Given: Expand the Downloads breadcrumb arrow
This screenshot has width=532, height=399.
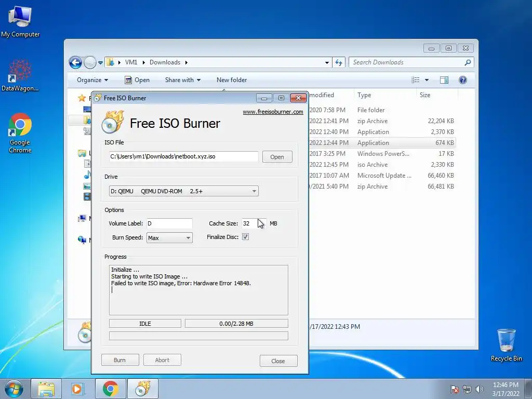Looking at the screenshot, I should click(187, 62).
